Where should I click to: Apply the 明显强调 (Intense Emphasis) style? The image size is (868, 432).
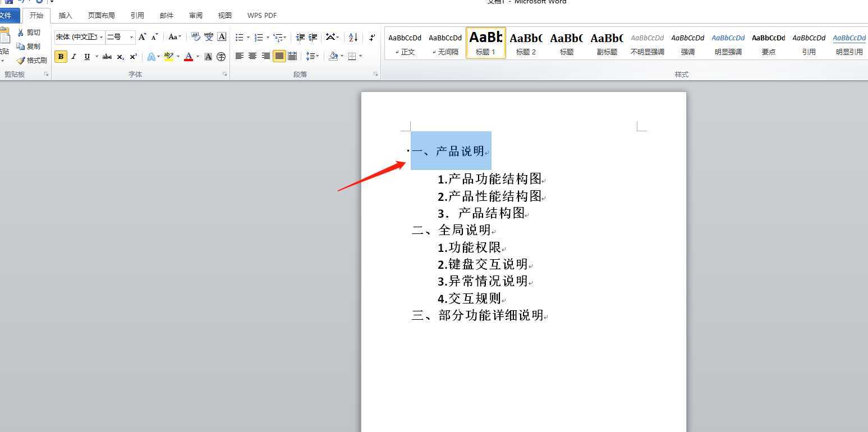(x=728, y=43)
